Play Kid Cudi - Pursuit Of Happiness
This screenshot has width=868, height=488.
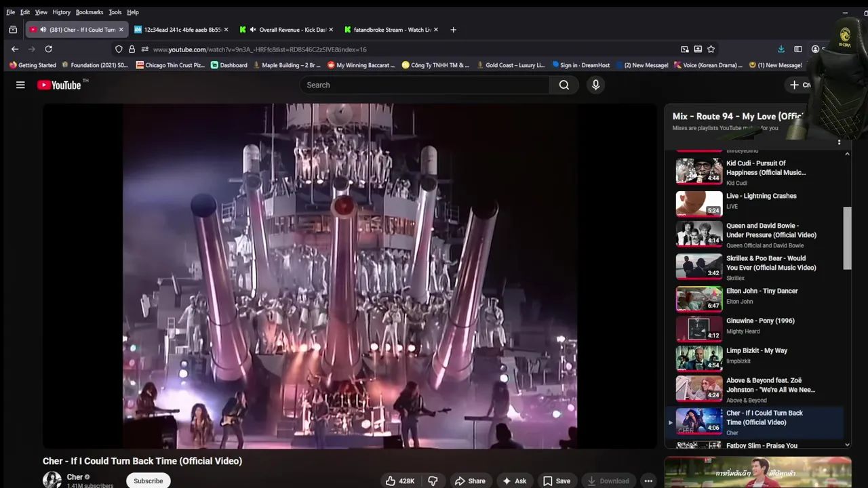coord(754,172)
